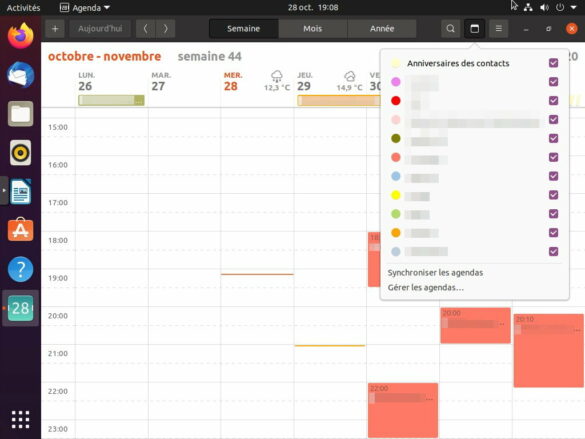
Task: Open the 20:10 red event block
Action: (548, 350)
